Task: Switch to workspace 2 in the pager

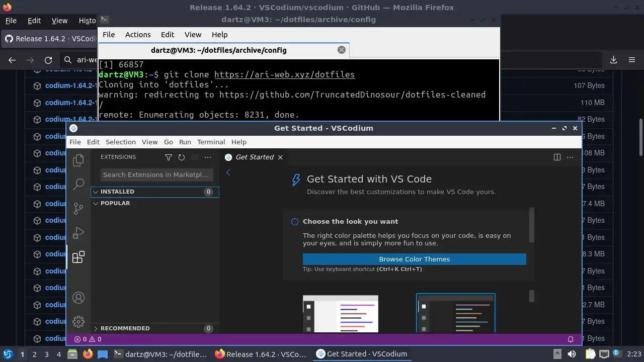Action: click(x=34, y=354)
